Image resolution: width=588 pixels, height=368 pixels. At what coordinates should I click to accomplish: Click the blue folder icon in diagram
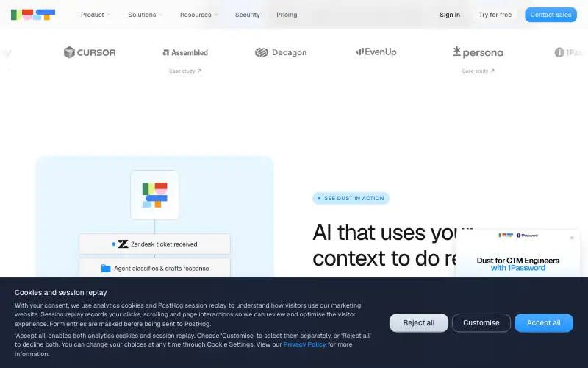106,269
